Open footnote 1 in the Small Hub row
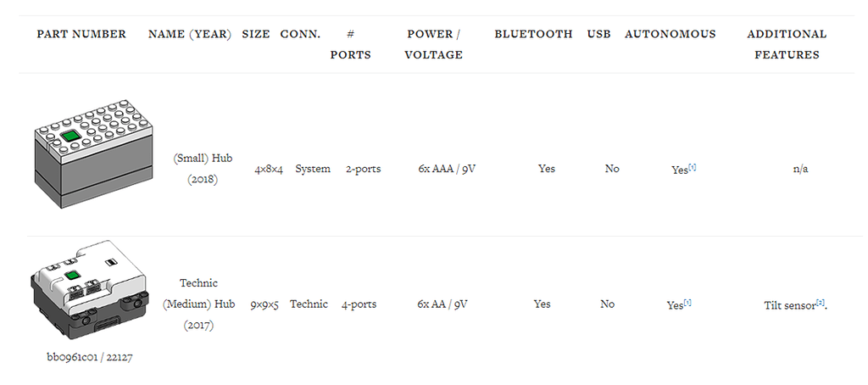This screenshot has width=868, height=385. (x=693, y=167)
